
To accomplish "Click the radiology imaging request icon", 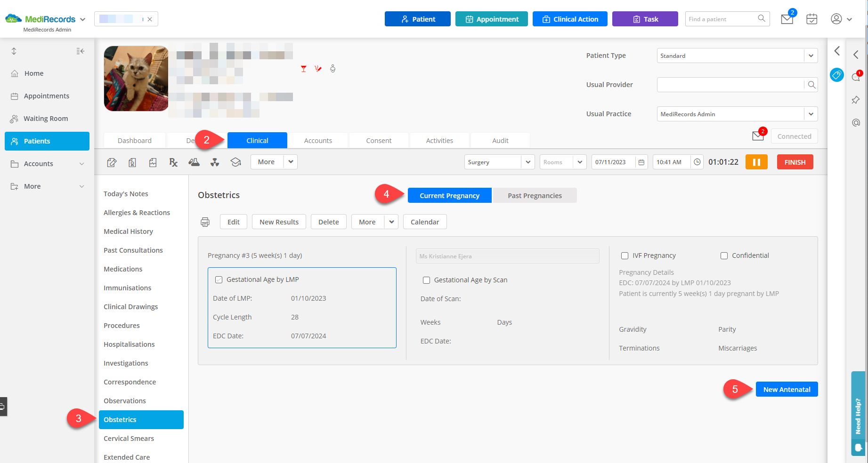I will coord(215,162).
